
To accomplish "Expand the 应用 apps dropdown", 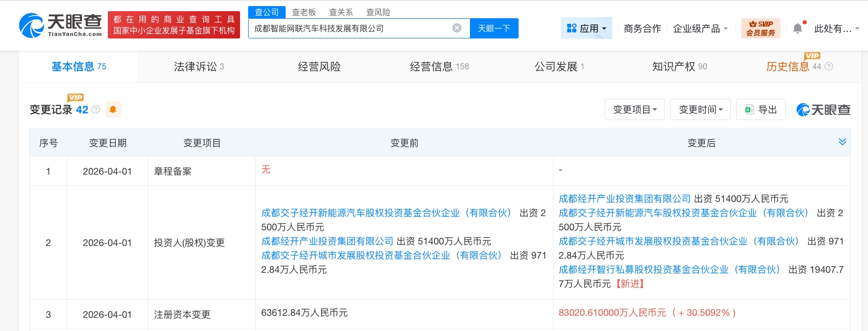I will coord(586,28).
